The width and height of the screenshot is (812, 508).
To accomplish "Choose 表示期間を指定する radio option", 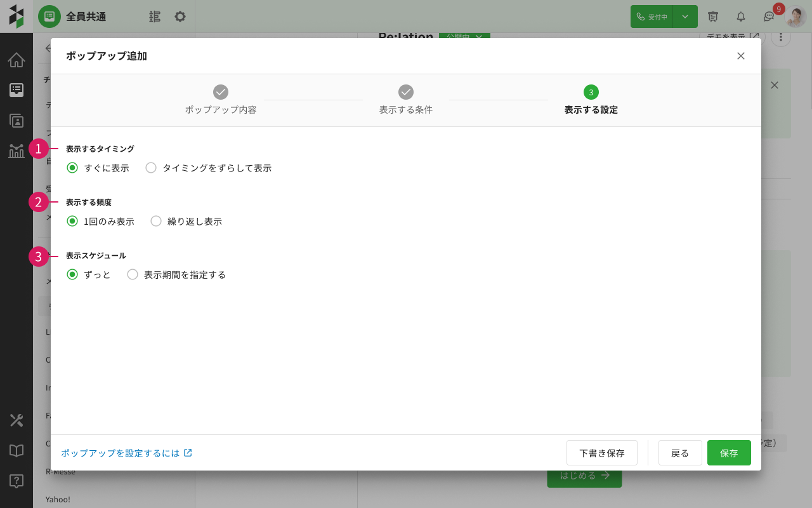I will tap(133, 275).
